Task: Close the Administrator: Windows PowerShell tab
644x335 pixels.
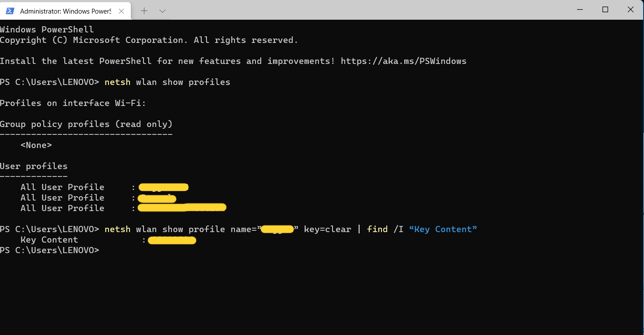Action: pos(122,11)
